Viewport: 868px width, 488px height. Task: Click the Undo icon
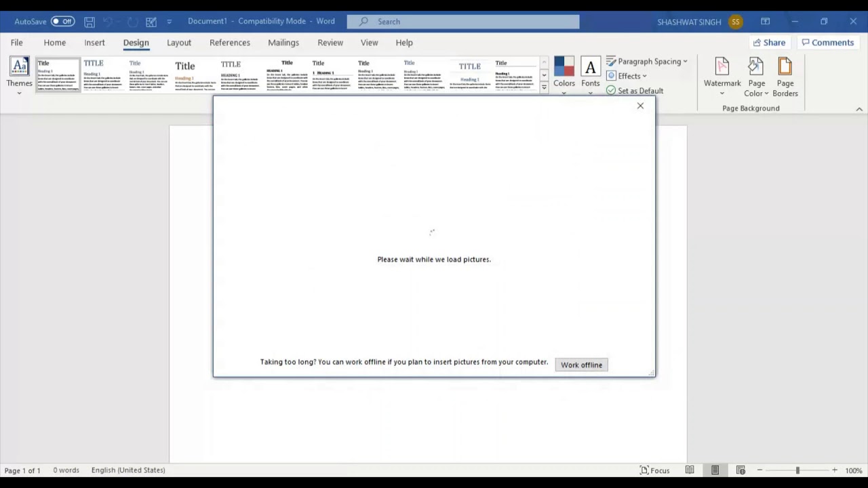point(107,22)
